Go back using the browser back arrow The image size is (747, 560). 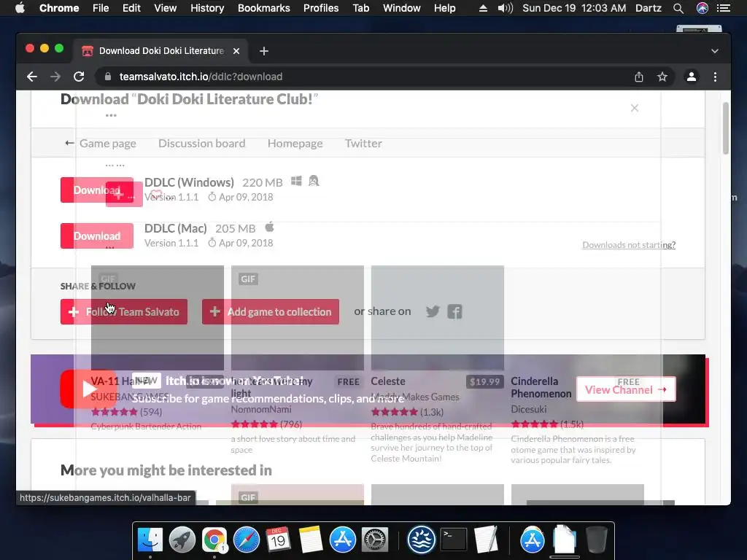tap(32, 77)
